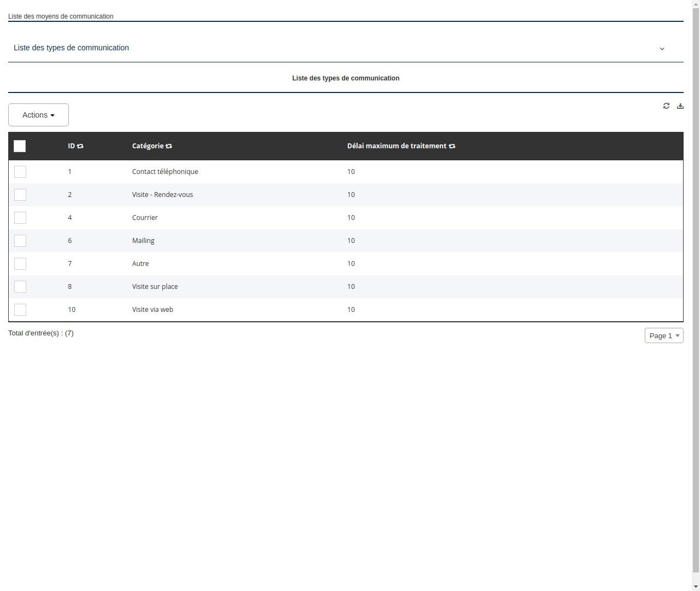Sort the Catégorie column
This screenshot has width=700, height=591.
[x=168, y=146]
